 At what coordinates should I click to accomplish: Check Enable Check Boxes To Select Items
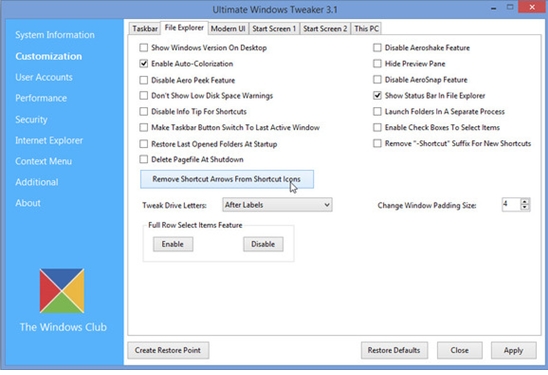tap(377, 127)
